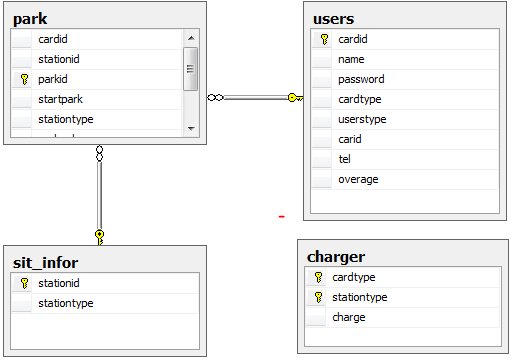Select the park-to-users relationship line
Viewport: 513px width, 362px height.
click(256, 98)
